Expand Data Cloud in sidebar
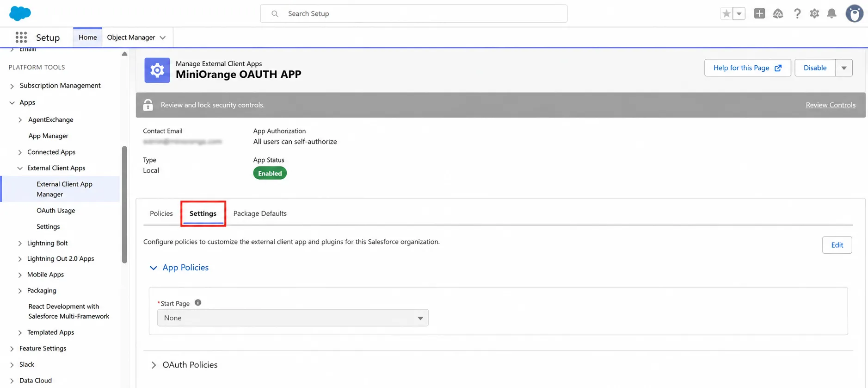This screenshot has width=868, height=388. click(x=12, y=381)
